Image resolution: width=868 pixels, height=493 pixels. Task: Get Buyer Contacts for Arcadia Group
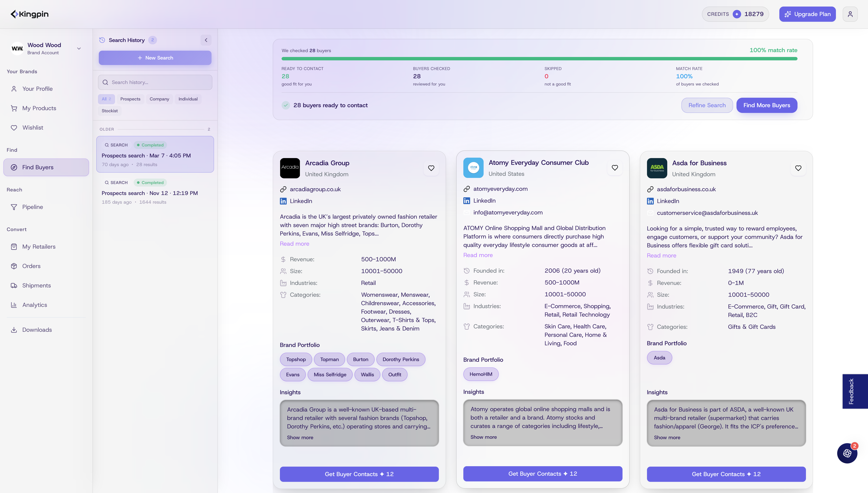359,474
